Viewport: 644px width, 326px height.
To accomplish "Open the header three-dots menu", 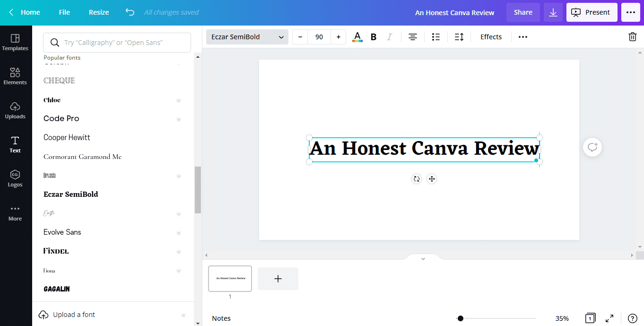I will coord(631,12).
